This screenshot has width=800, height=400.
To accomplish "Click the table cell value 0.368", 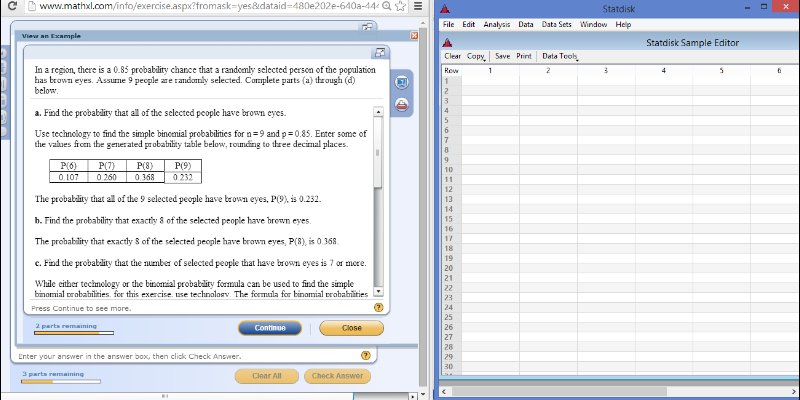I will coord(144,178).
